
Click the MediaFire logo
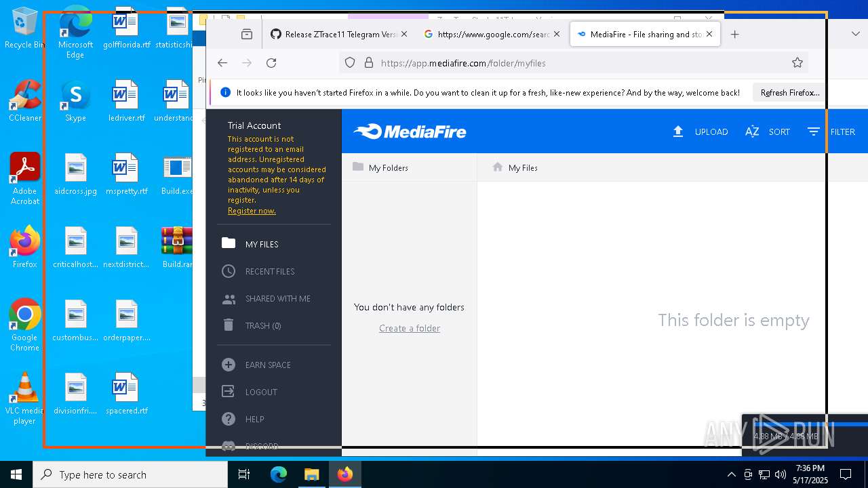click(x=410, y=131)
